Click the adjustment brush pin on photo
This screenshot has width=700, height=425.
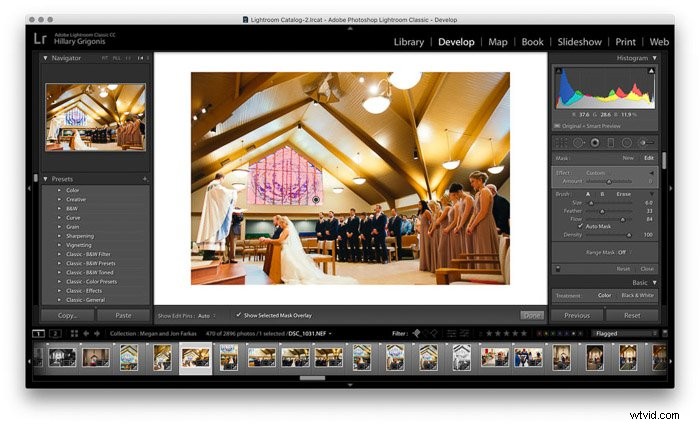[x=316, y=200]
